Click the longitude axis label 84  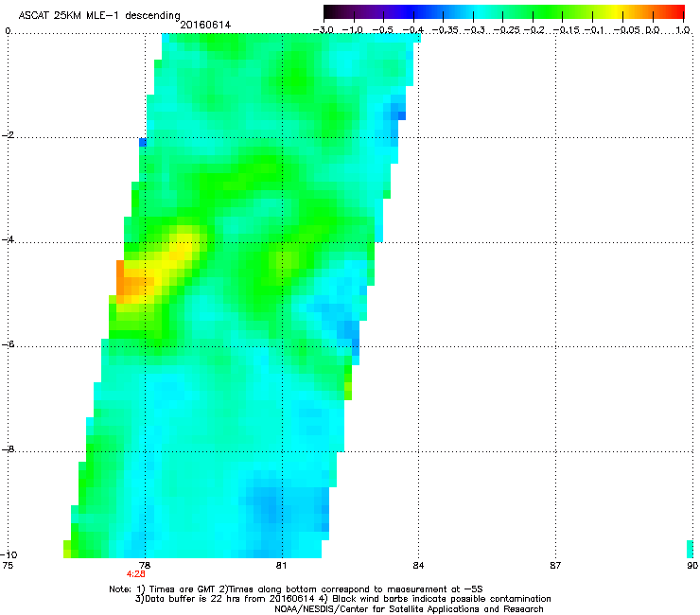418,566
